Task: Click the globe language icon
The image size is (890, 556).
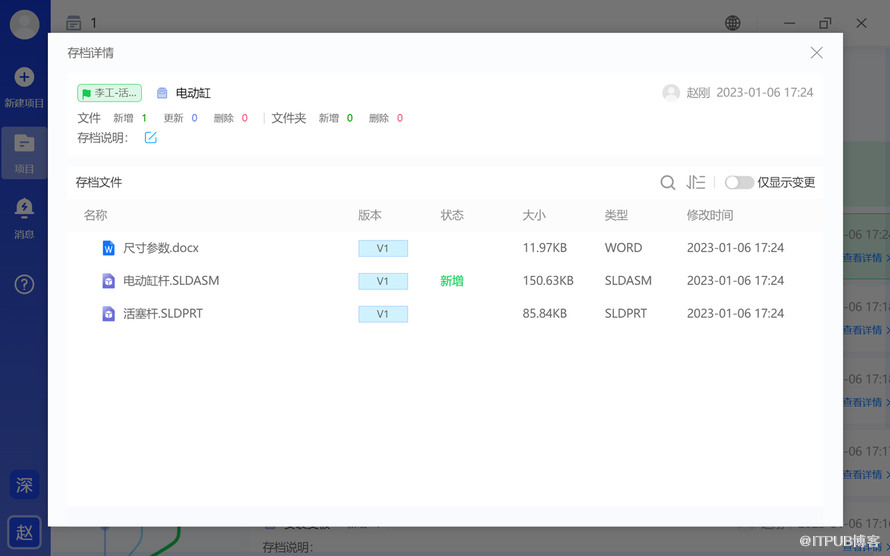Action: pyautogui.click(x=733, y=23)
